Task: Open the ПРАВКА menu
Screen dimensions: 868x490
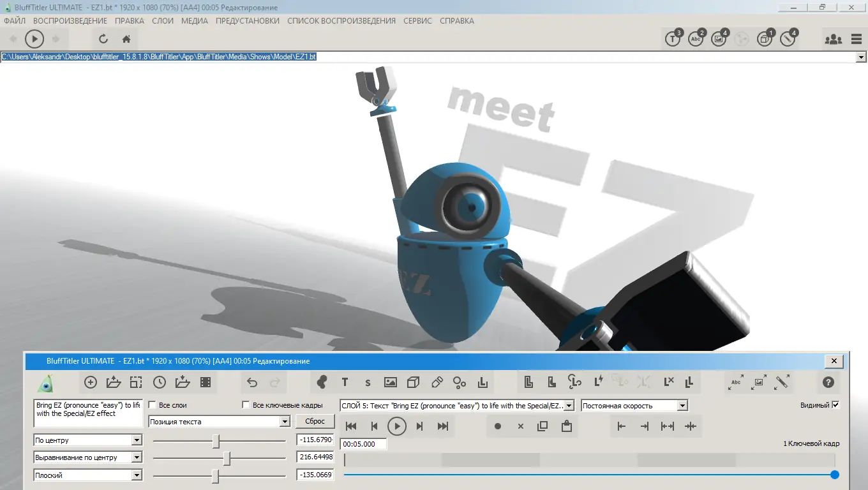Action: (130, 20)
